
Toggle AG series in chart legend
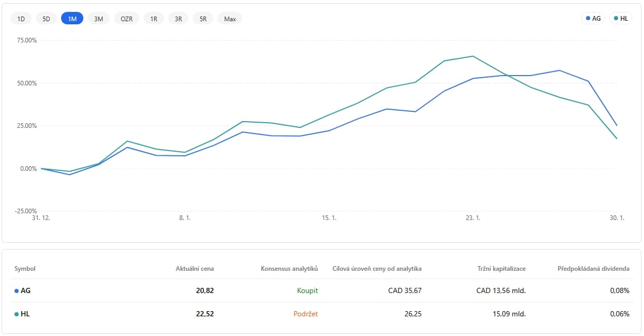click(593, 18)
